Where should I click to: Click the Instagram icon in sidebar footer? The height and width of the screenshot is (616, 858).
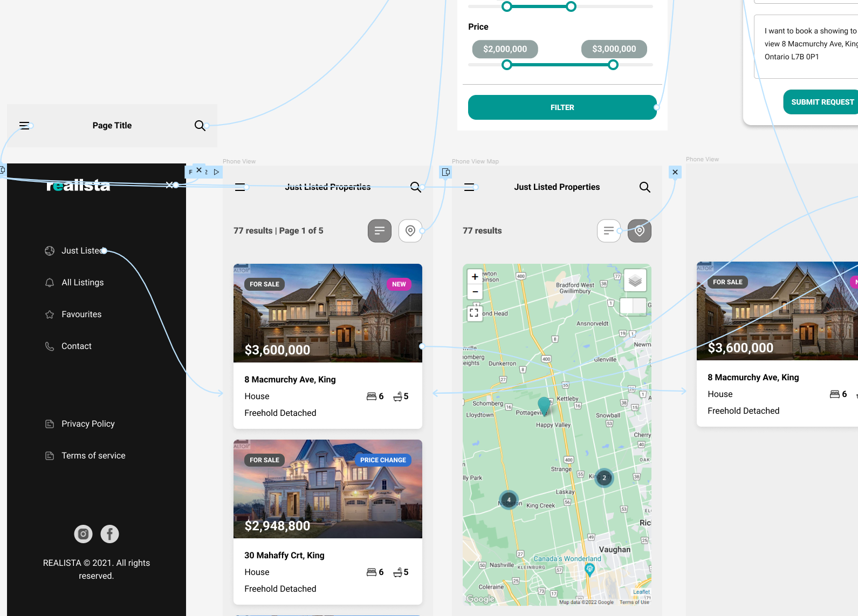point(83,534)
